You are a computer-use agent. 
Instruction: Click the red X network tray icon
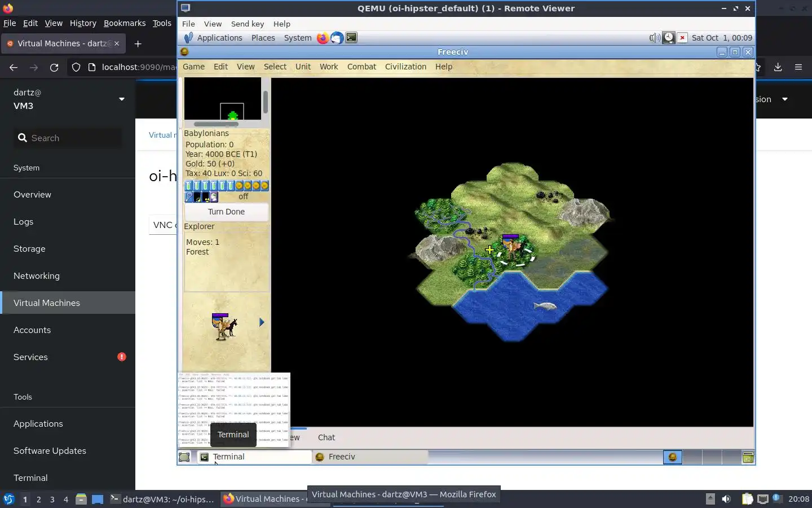[x=682, y=38]
